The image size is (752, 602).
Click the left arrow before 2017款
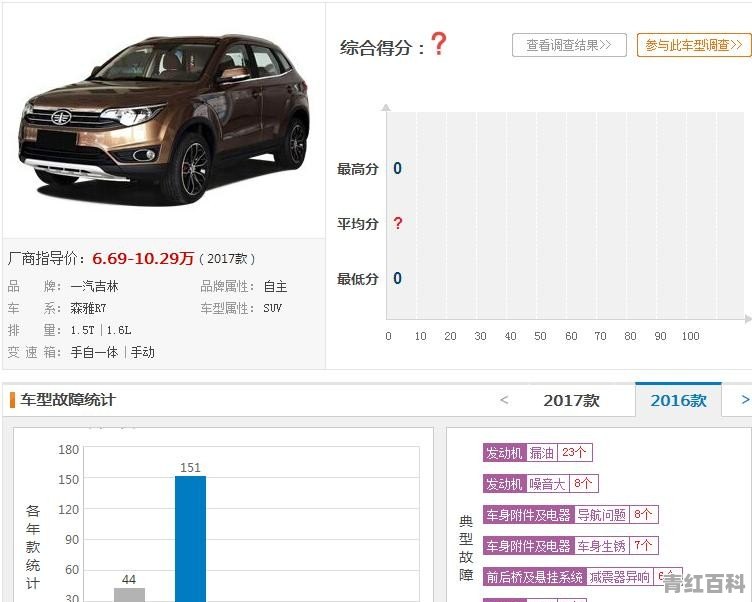pos(504,400)
